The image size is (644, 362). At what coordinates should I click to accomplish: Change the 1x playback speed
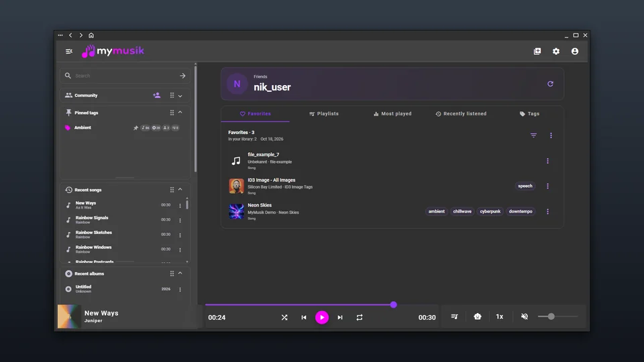tap(499, 316)
